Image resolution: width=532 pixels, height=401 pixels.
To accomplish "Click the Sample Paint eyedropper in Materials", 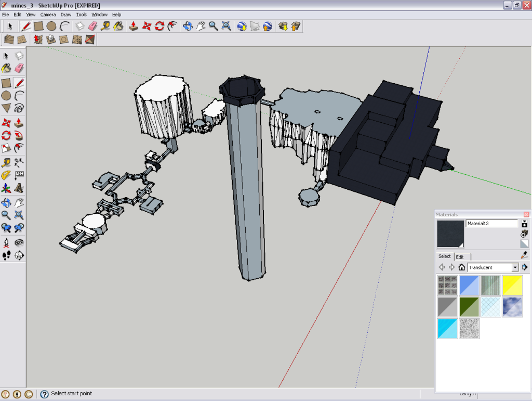I will tap(524, 255).
